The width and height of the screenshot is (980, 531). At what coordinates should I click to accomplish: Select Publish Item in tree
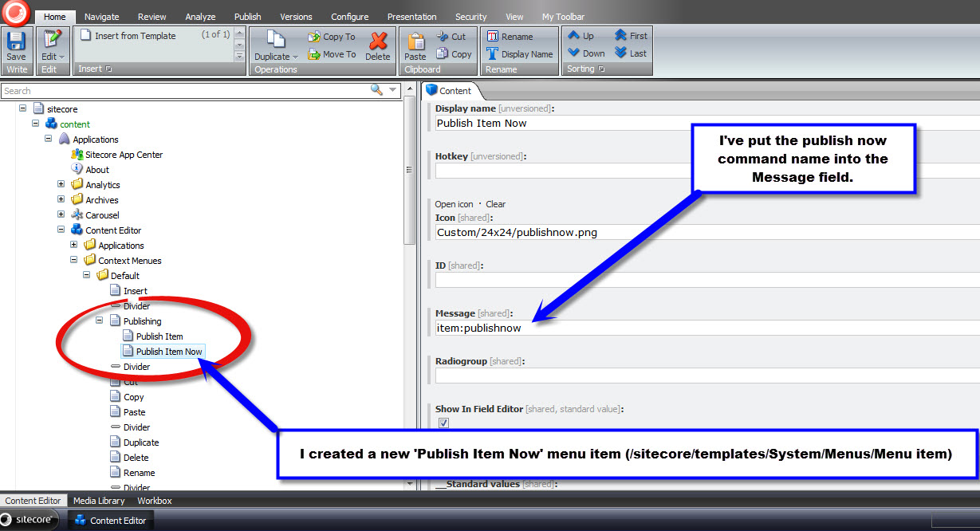pyautogui.click(x=159, y=336)
